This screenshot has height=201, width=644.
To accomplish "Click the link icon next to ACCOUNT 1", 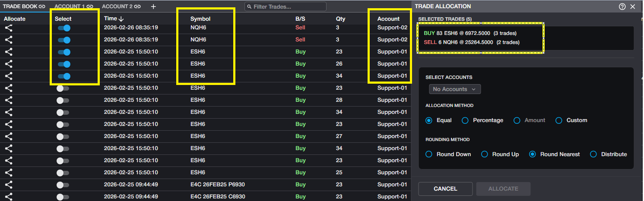I will click(90, 6).
